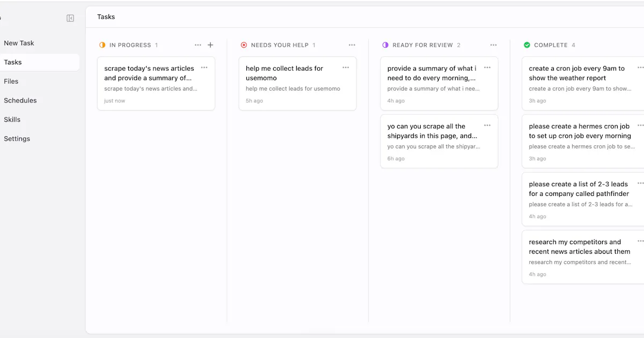Click the orange In Progress status icon
The width and height of the screenshot is (644, 338).
[x=103, y=45]
